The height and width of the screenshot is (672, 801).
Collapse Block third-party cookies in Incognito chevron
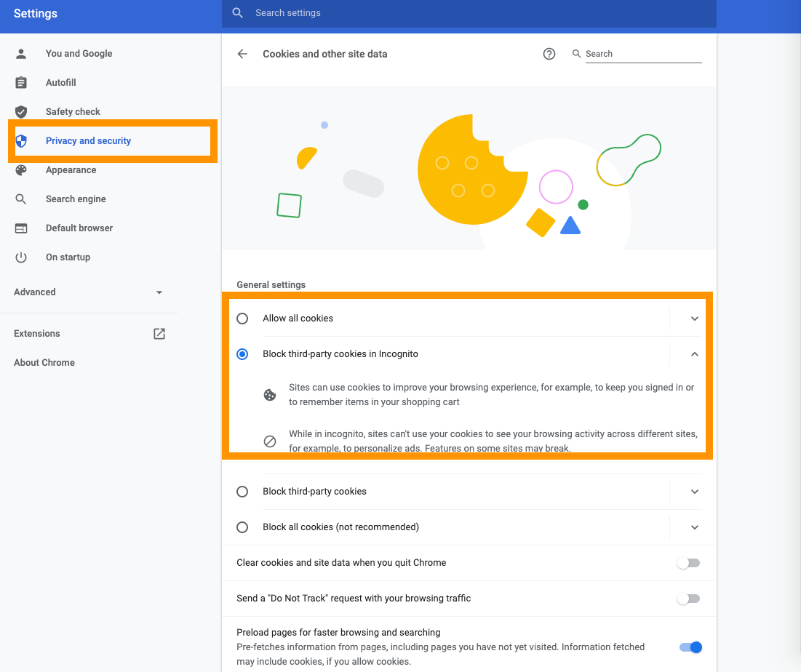coord(694,354)
